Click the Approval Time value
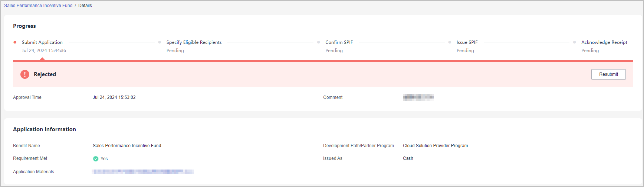 click(x=114, y=97)
